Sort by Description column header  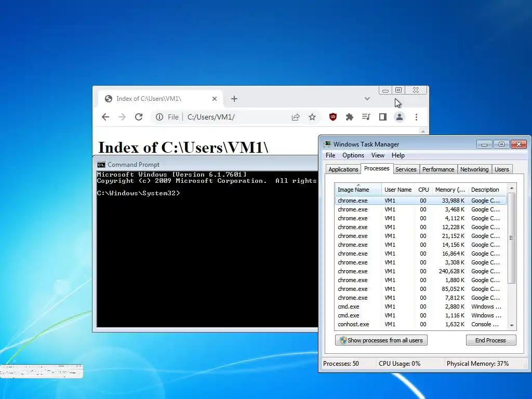(487, 190)
